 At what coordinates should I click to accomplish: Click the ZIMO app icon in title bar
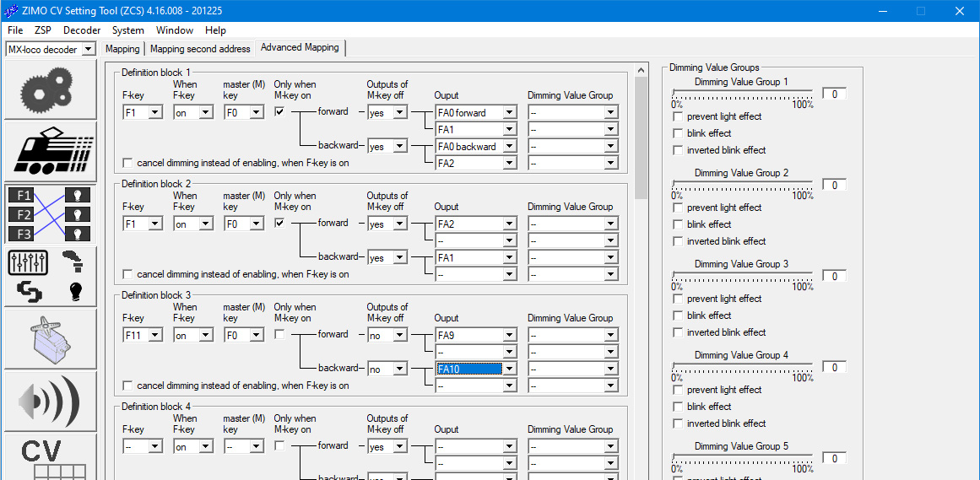click(11, 11)
